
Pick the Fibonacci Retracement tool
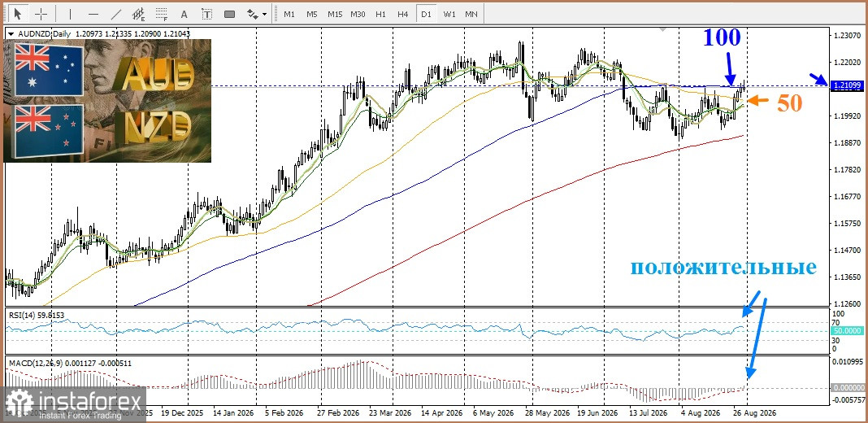pos(161,14)
